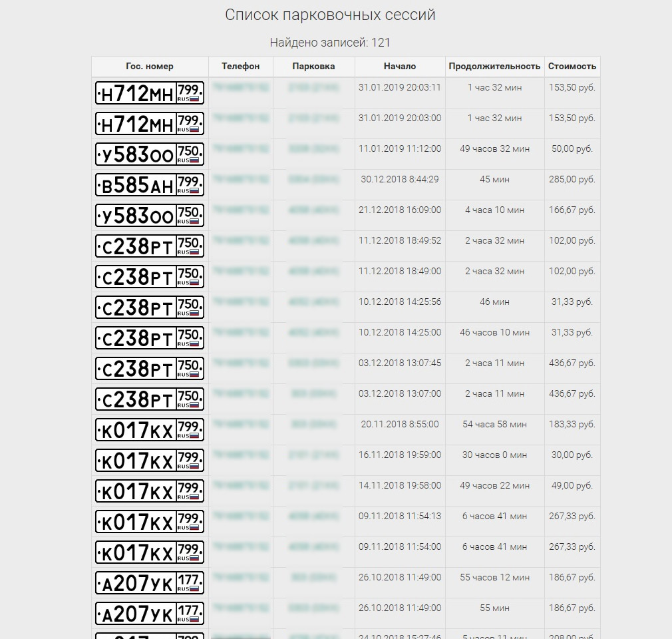Screen dimensions: 672x639
Task: Click the У583ОО plate in the 21.12.2018 row
Action: [150, 215]
